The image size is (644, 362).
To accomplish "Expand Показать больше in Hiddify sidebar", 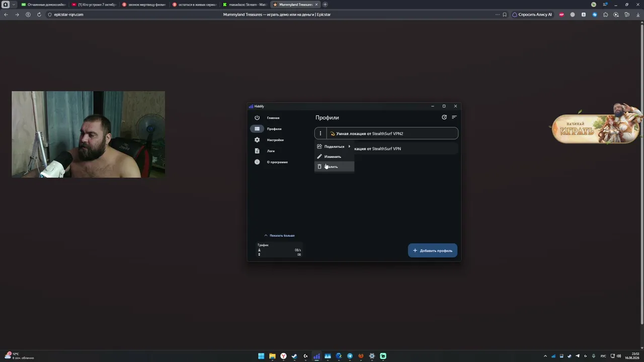I will (280, 235).
